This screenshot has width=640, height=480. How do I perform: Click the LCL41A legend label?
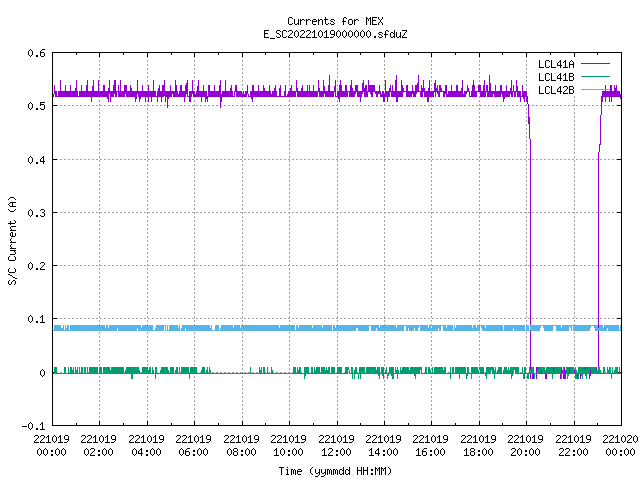556,64
